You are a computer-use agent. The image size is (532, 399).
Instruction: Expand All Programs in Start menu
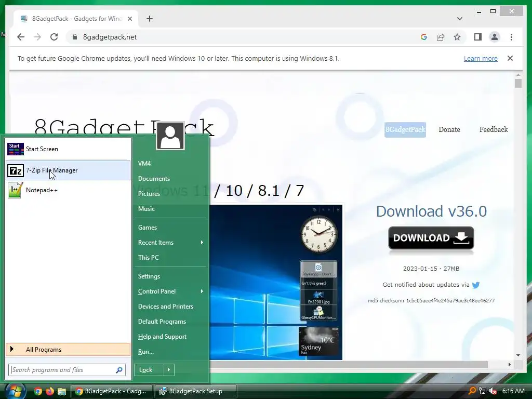point(68,350)
